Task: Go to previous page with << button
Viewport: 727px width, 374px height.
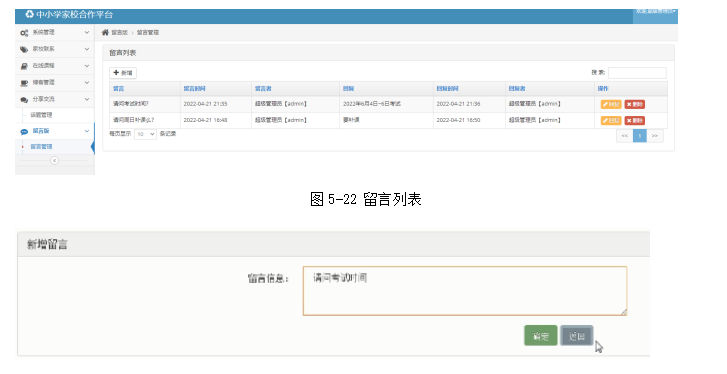Action: click(x=625, y=136)
